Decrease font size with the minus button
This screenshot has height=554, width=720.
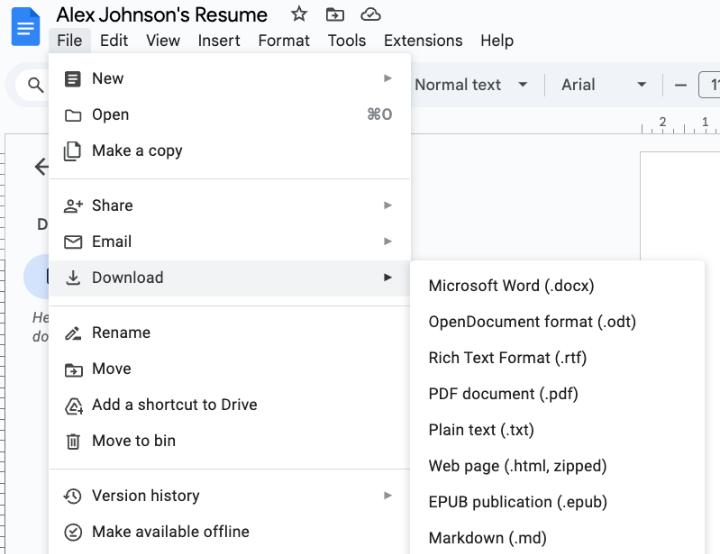681,85
